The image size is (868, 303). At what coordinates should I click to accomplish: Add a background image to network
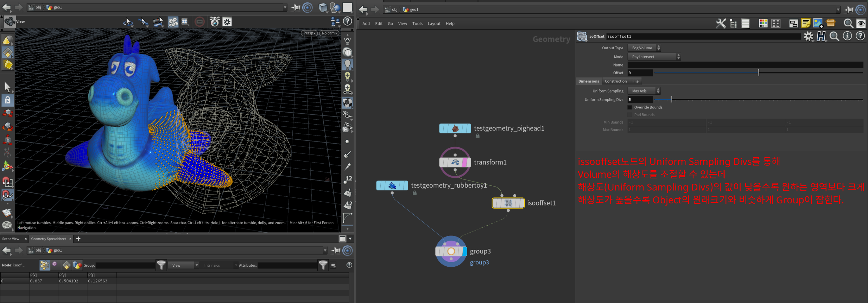tap(818, 24)
